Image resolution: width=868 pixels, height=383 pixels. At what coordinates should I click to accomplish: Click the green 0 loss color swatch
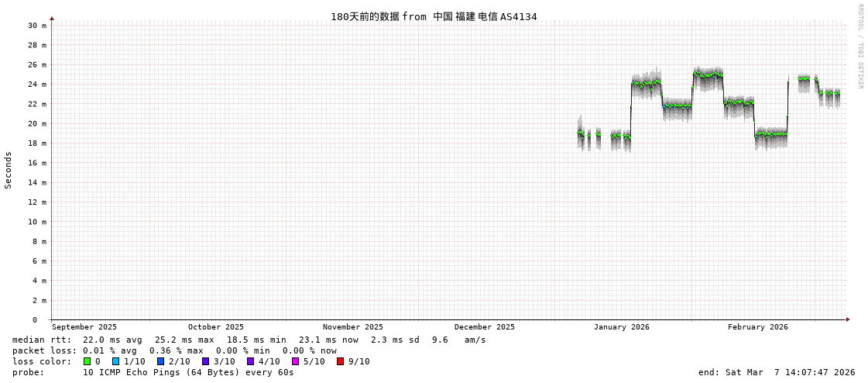87,361
